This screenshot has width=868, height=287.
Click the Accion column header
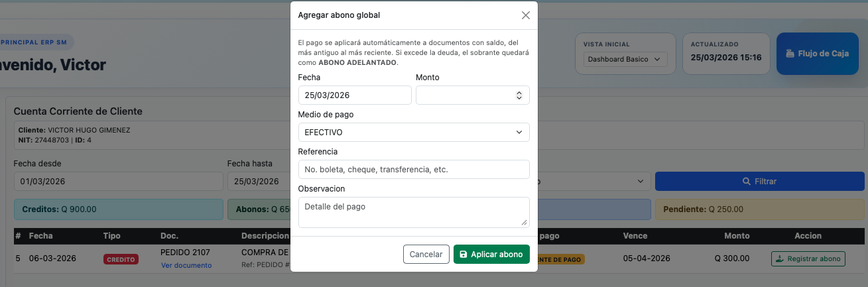click(808, 236)
